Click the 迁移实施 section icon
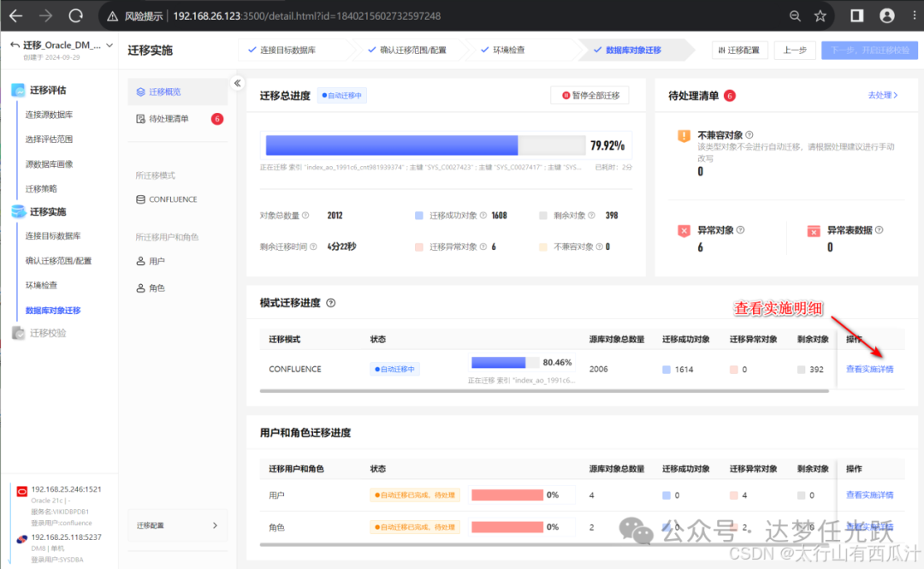Image resolution: width=924 pixels, height=569 pixels. click(18, 211)
